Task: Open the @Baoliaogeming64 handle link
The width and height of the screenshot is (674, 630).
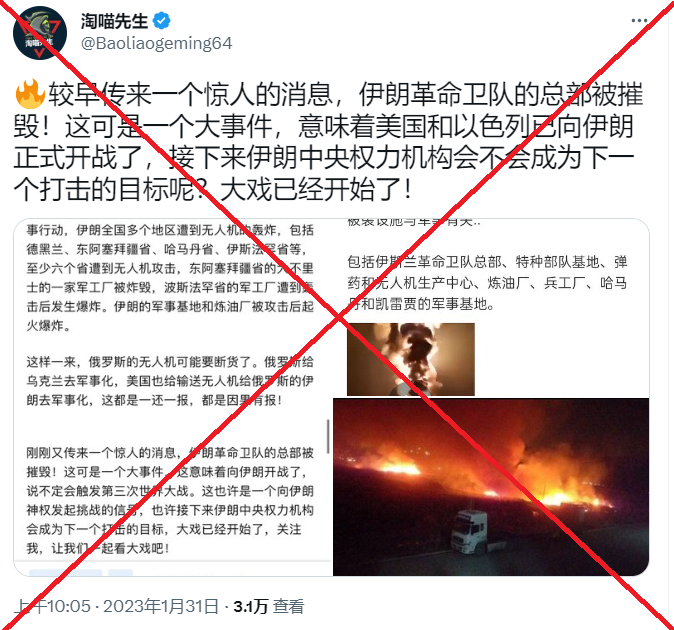Action: point(156,43)
